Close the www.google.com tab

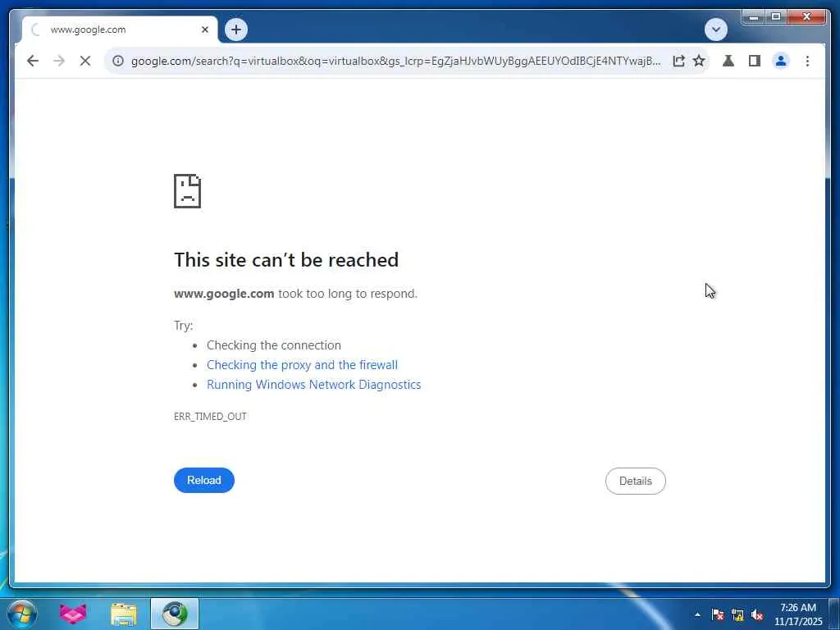tap(204, 30)
